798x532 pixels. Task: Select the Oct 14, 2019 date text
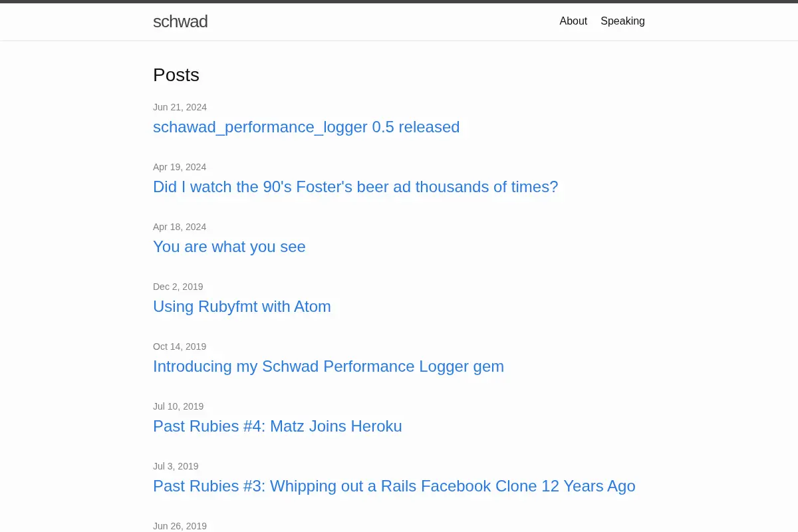pos(180,346)
